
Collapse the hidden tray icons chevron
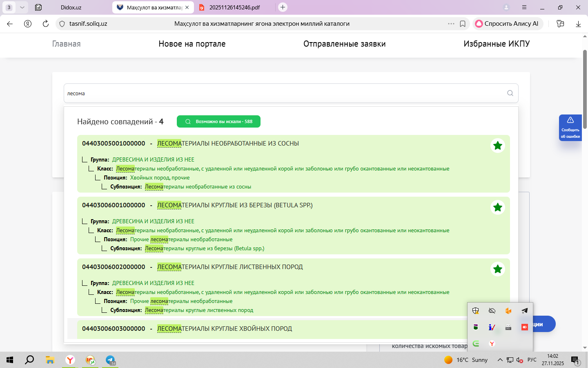coord(500,360)
